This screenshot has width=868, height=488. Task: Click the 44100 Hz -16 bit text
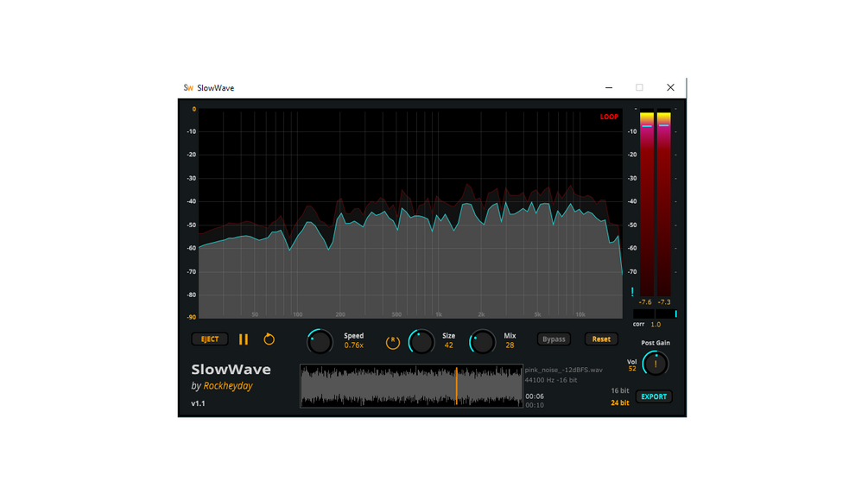point(551,380)
